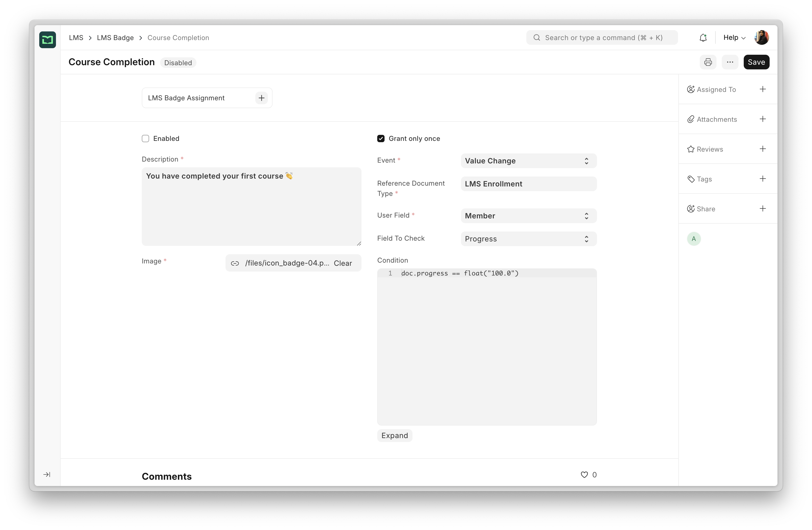Image resolution: width=812 pixels, height=530 pixels.
Task: Like the document with heart icon
Action: pyautogui.click(x=584, y=475)
